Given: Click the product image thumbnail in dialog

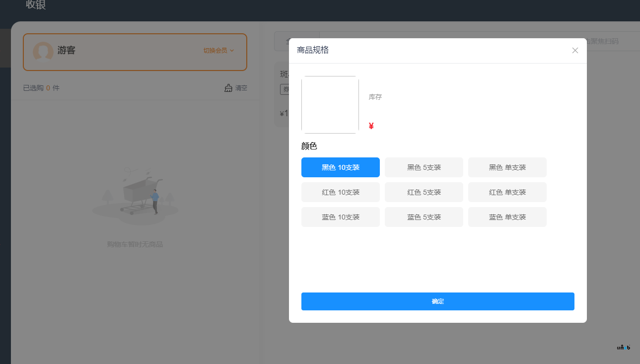Looking at the screenshot, I should pos(330,105).
